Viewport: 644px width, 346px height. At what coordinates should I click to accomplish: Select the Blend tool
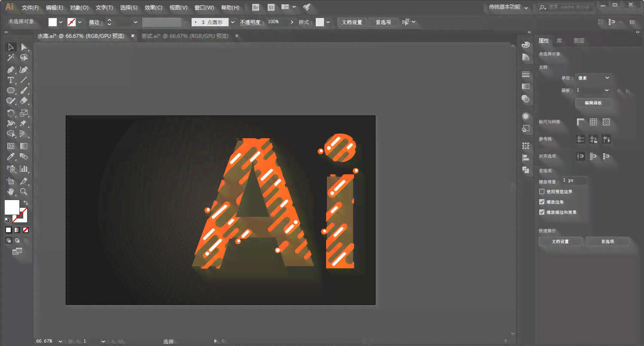[x=24, y=157]
